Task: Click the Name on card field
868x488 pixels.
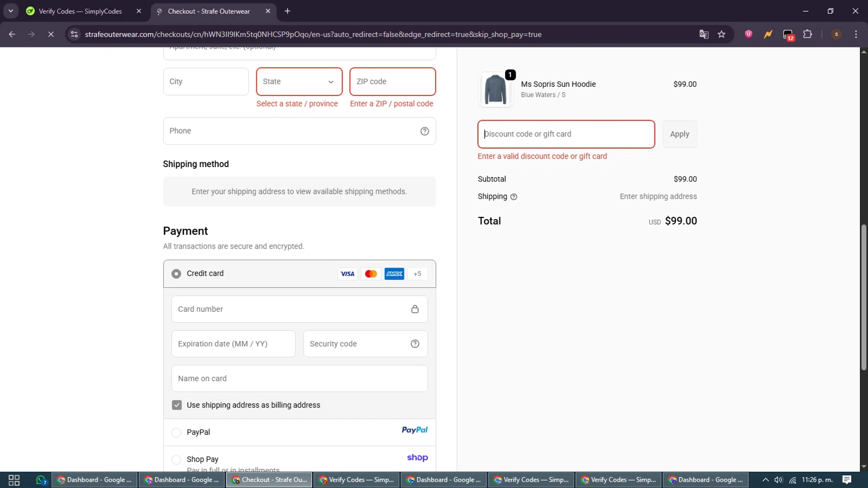Action: [x=299, y=379]
